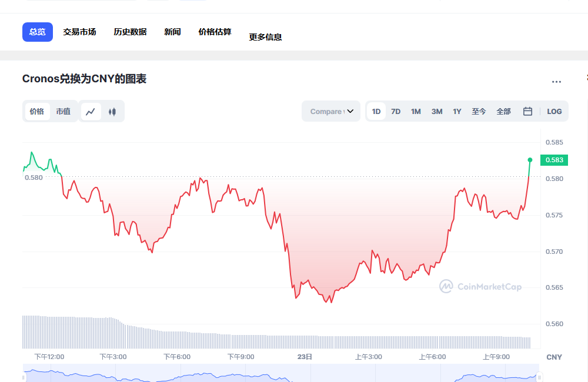Select the 价格 toggle
The height and width of the screenshot is (382, 588).
click(36, 111)
